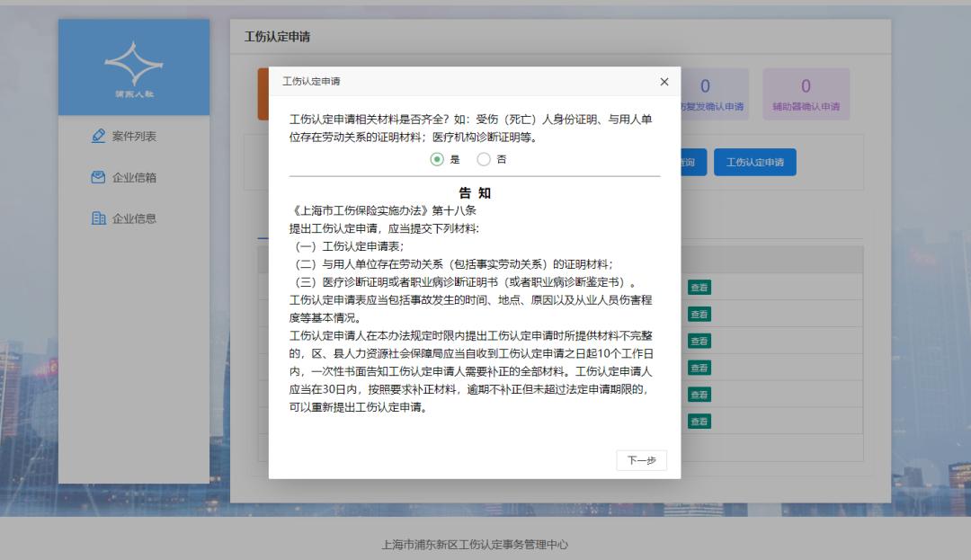Click the × icon on the dialog

(664, 81)
